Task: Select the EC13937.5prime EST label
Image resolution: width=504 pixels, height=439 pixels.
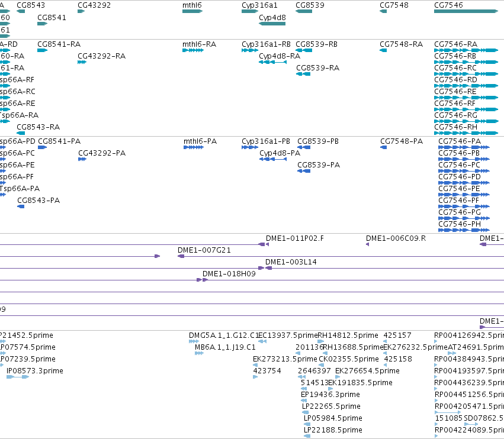Action: (288, 335)
